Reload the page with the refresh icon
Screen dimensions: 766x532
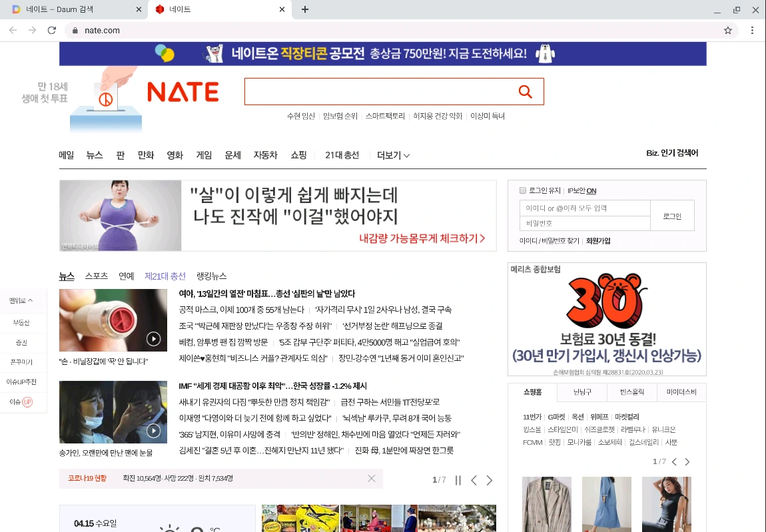52,30
